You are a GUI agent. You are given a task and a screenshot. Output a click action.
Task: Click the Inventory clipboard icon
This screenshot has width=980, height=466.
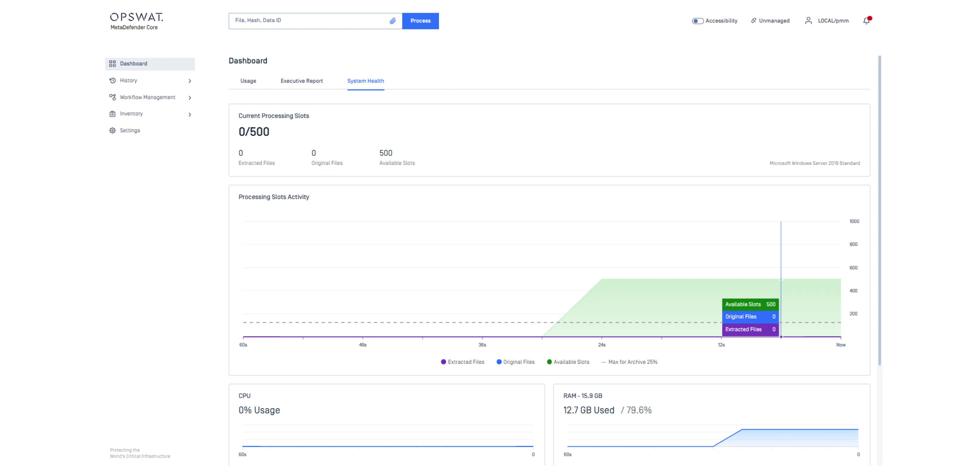[x=112, y=114]
